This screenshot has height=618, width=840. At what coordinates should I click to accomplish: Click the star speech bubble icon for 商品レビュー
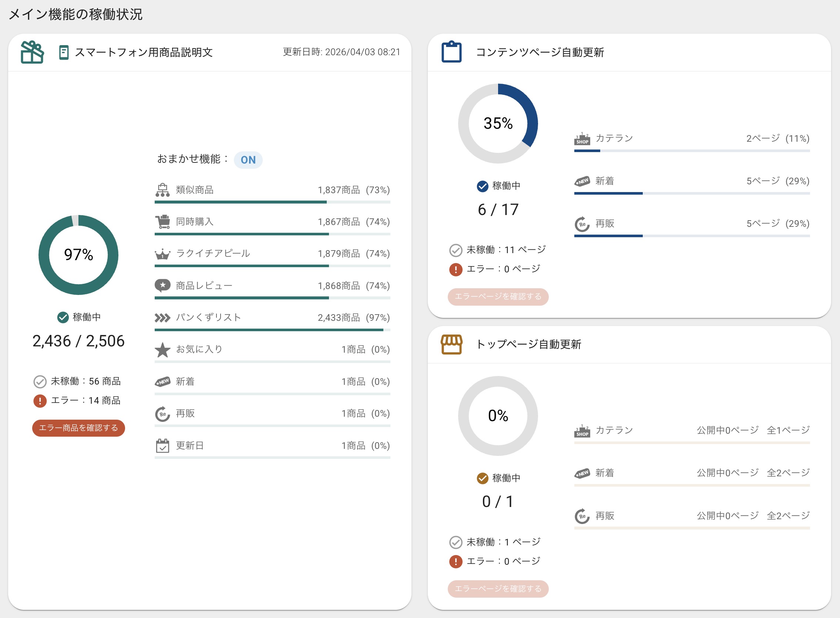pos(162,286)
